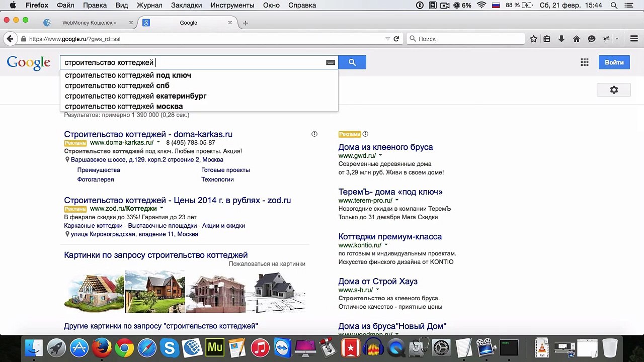
Task: Open the Firefox bookmarks list icon
Action: click(x=547, y=39)
